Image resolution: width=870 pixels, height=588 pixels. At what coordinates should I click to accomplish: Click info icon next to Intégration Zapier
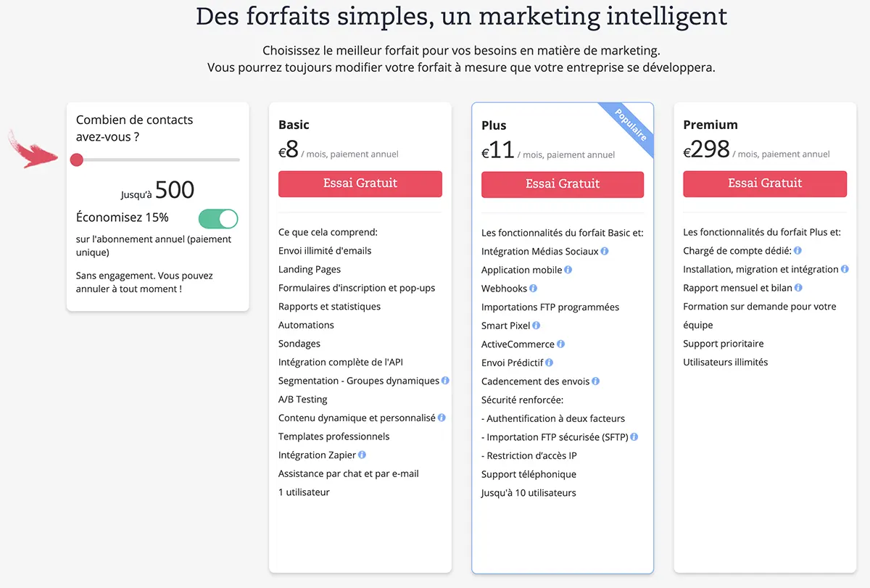362,455
